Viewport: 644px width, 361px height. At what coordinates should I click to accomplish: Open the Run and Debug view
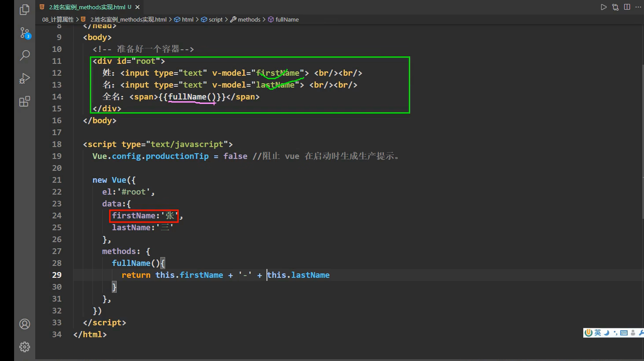(25, 78)
